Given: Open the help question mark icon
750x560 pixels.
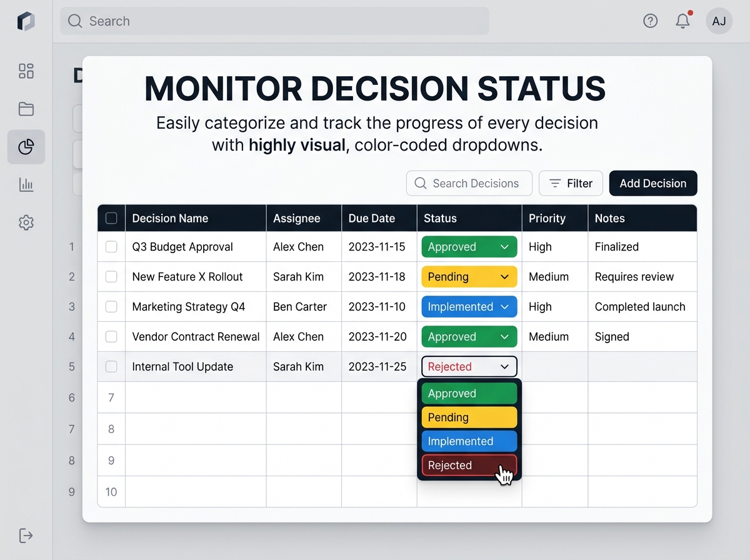Looking at the screenshot, I should tap(650, 21).
